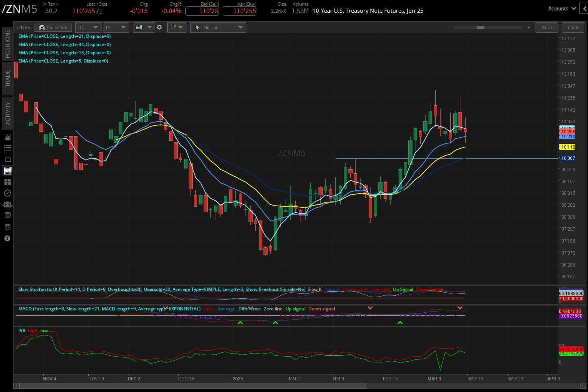The height and width of the screenshot is (392, 588).
Task: Click the IV Rank 30.2 value
Action: pos(51,11)
